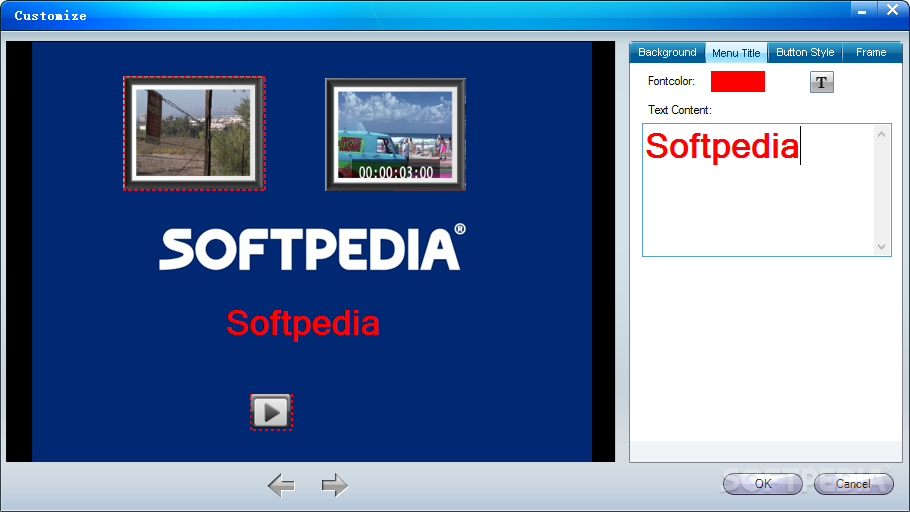
Task: Select the Menu Title tab
Action: click(736, 53)
